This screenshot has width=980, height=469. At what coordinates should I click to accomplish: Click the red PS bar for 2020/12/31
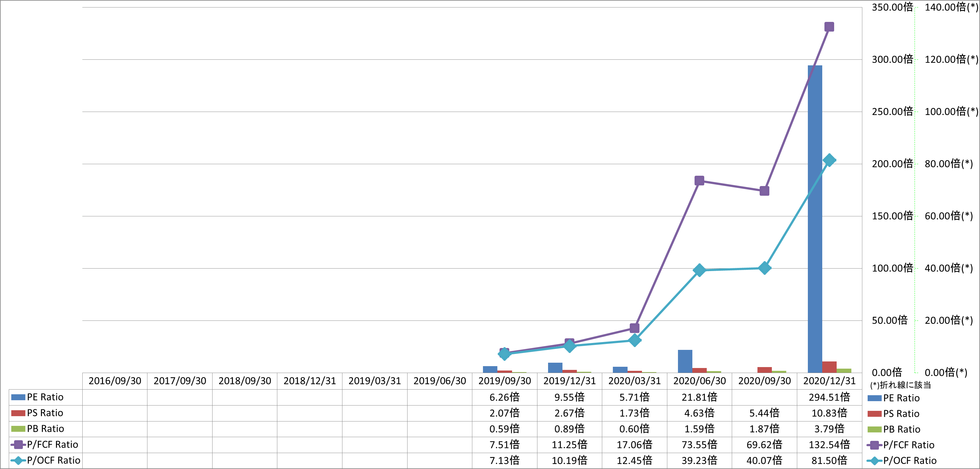pyautogui.click(x=829, y=367)
